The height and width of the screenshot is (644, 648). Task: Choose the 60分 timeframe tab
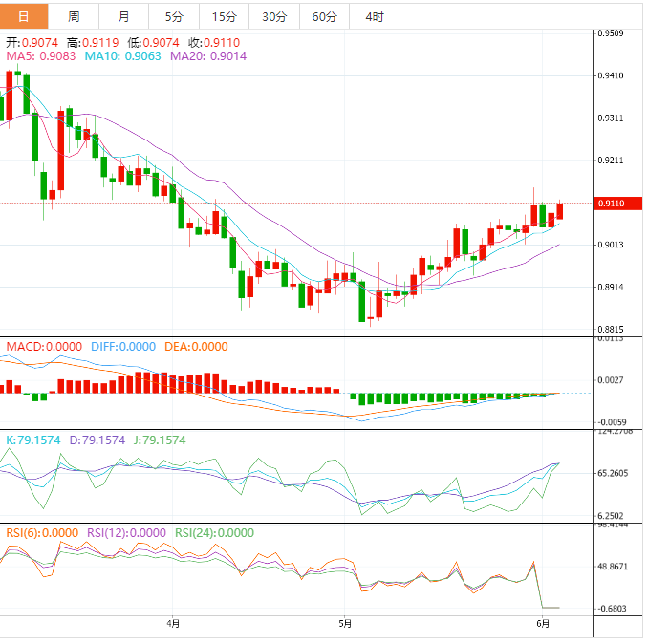coord(324,16)
